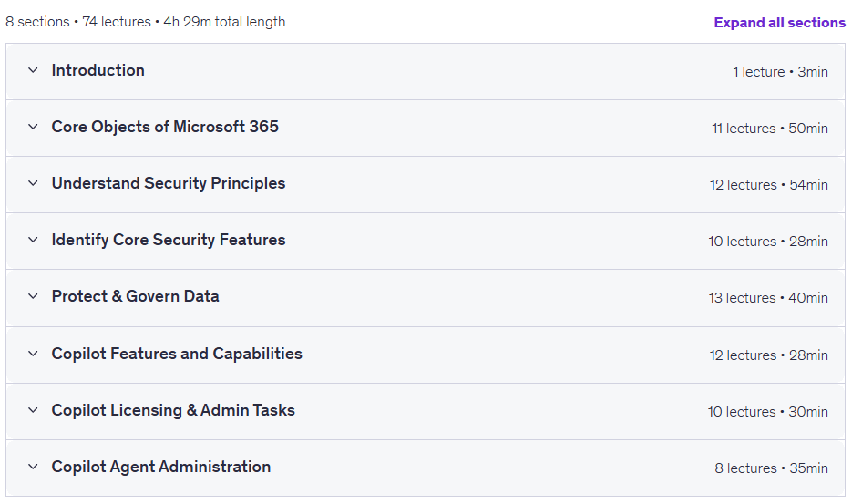Screen dimensions: 852x504
Task: Click the '11 lectures • 50min' text
Action: click(770, 129)
